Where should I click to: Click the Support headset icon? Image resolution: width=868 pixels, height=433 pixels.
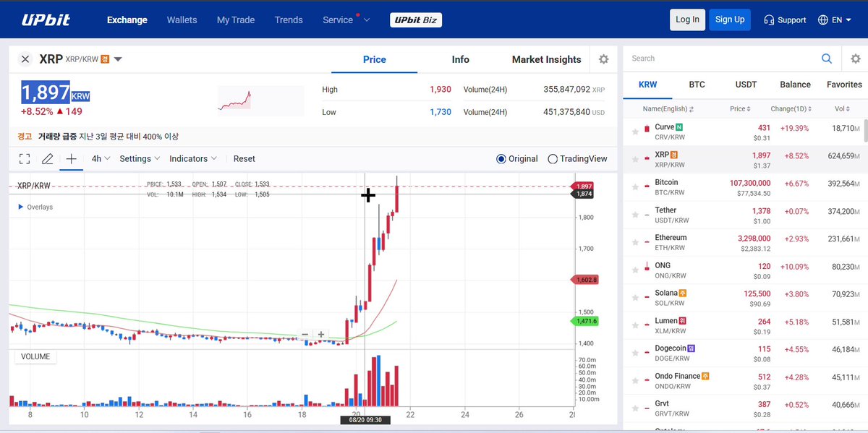769,20
